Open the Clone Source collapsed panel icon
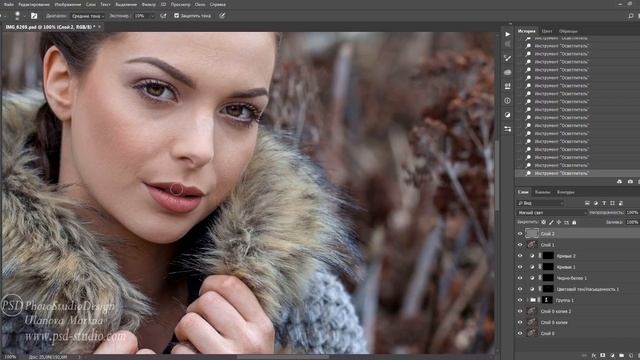The width and height of the screenshot is (640, 360). pos(507,86)
